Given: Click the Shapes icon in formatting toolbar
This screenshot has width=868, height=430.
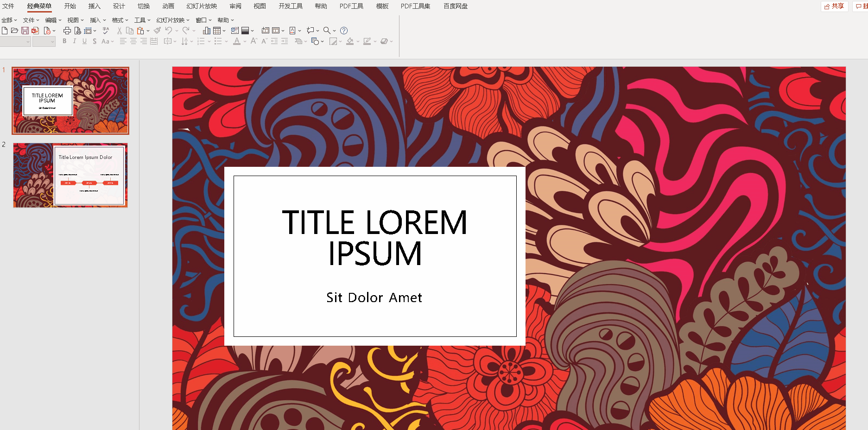Looking at the screenshot, I should (x=315, y=41).
